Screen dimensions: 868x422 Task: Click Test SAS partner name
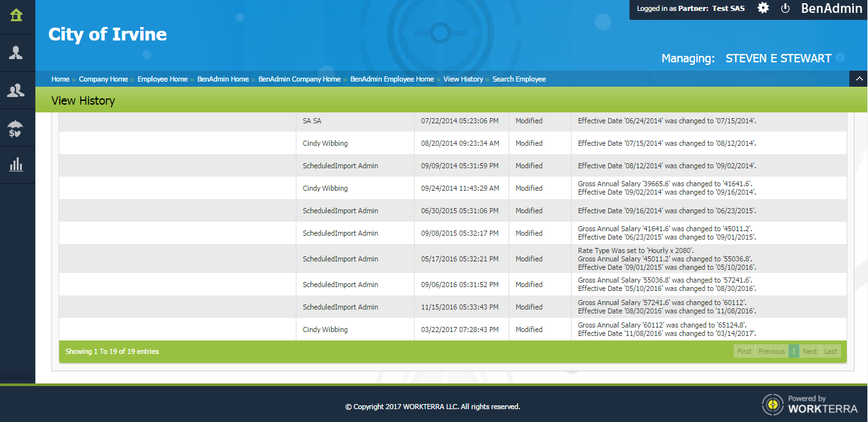click(x=728, y=8)
